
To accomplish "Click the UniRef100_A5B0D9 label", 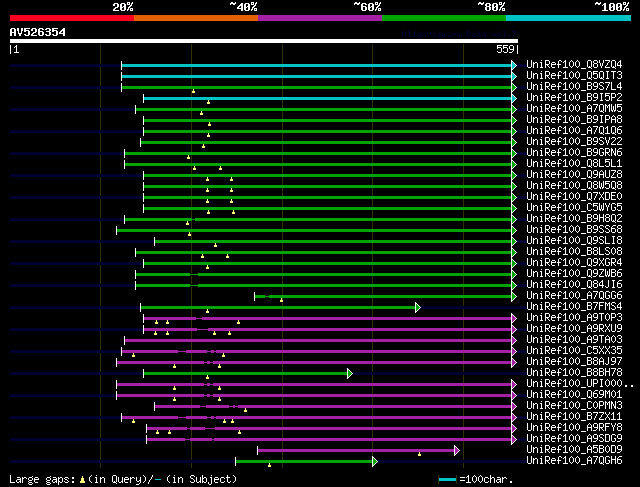I will click(574, 450).
